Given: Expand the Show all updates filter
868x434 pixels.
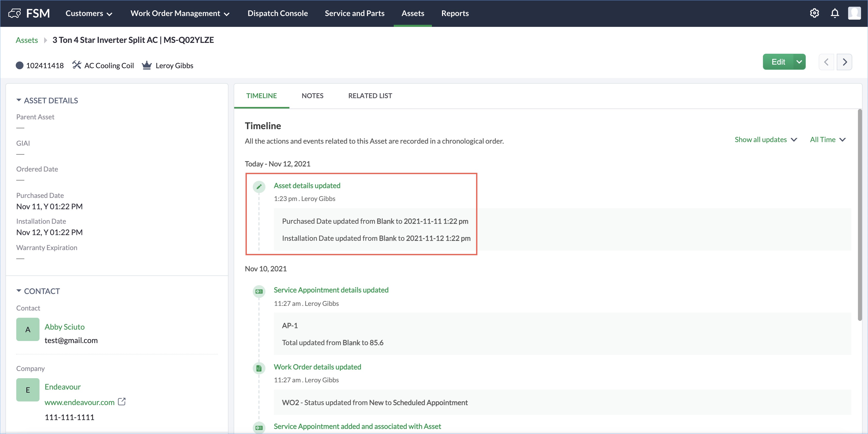Looking at the screenshot, I should click(766, 139).
